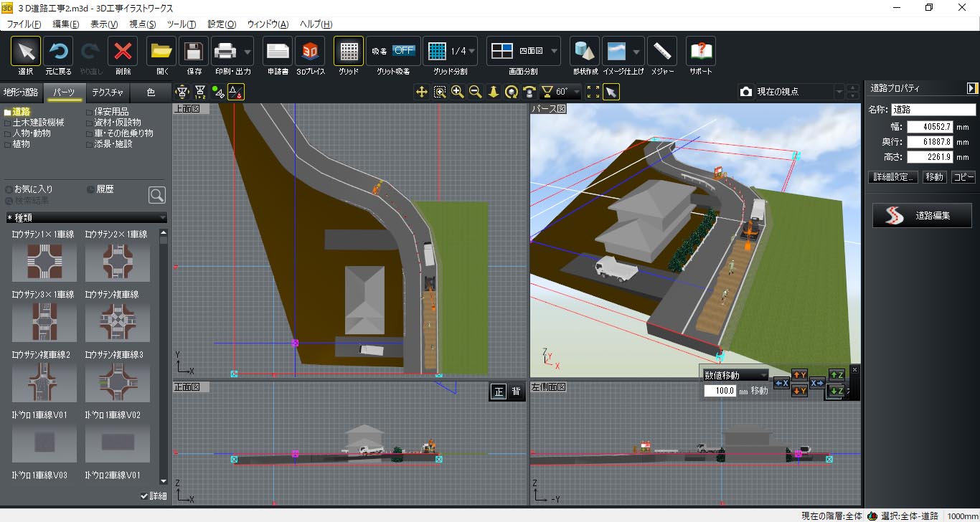The height and width of the screenshot is (522, 980).
Task: Switch to the 色 tab
Action: [x=151, y=92]
